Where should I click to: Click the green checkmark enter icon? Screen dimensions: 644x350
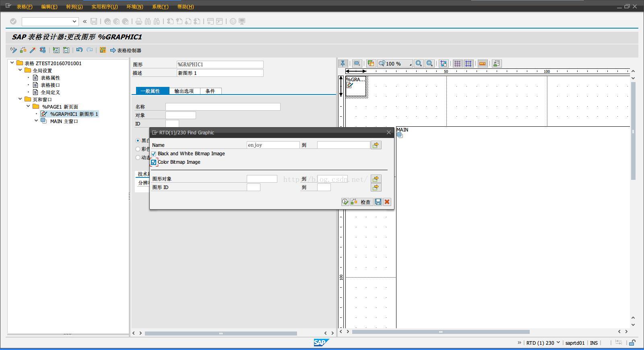(13, 21)
